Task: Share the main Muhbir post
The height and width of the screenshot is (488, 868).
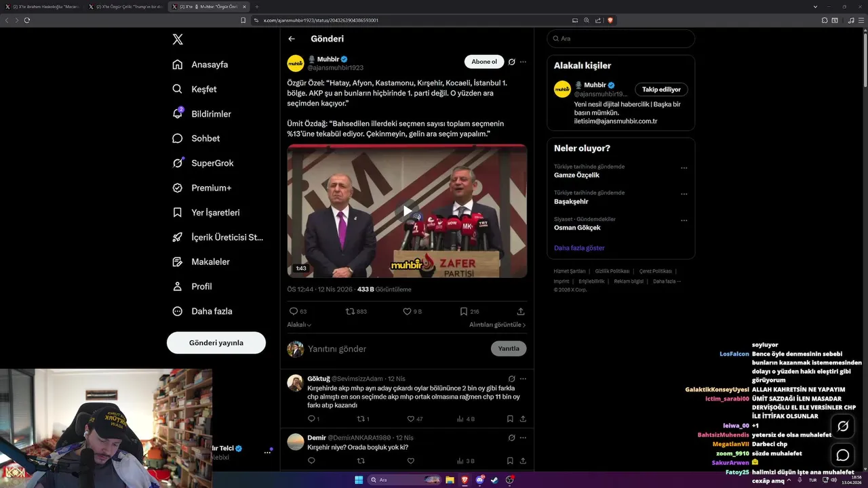Action: click(521, 311)
